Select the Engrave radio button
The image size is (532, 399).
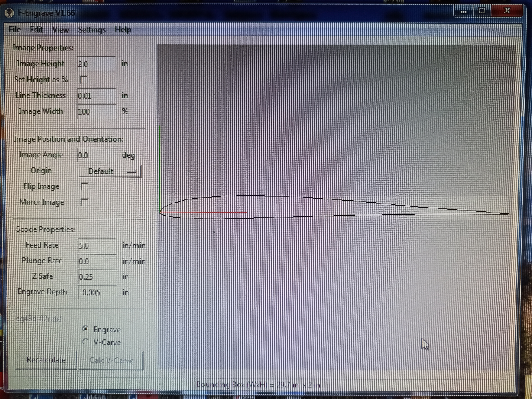(x=85, y=329)
